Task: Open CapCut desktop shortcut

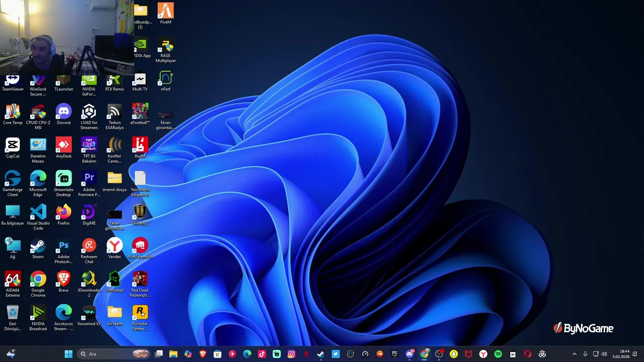Action: point(13,148)
